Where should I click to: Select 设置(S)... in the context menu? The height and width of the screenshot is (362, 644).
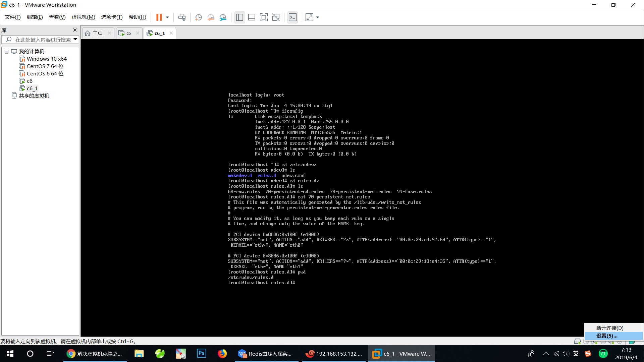coord(606,336)
